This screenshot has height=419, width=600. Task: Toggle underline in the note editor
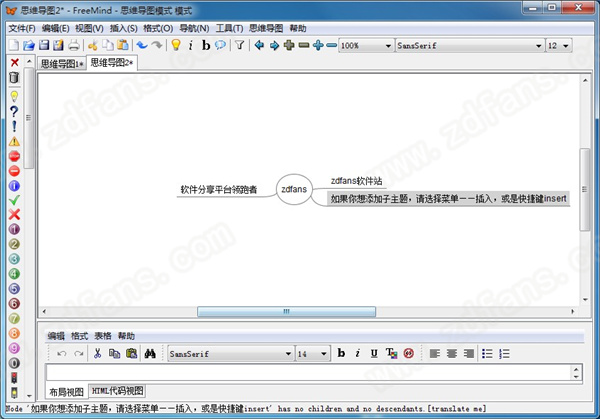tap(374, 354)
